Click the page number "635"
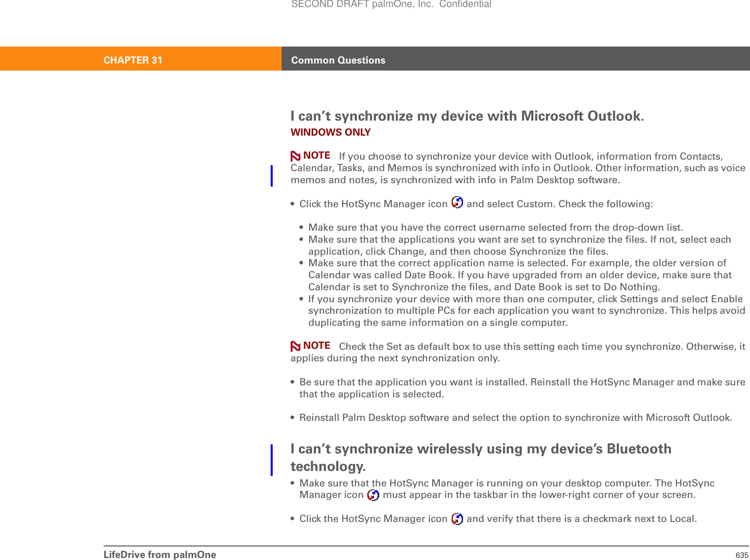 click(x=742, y=555)
